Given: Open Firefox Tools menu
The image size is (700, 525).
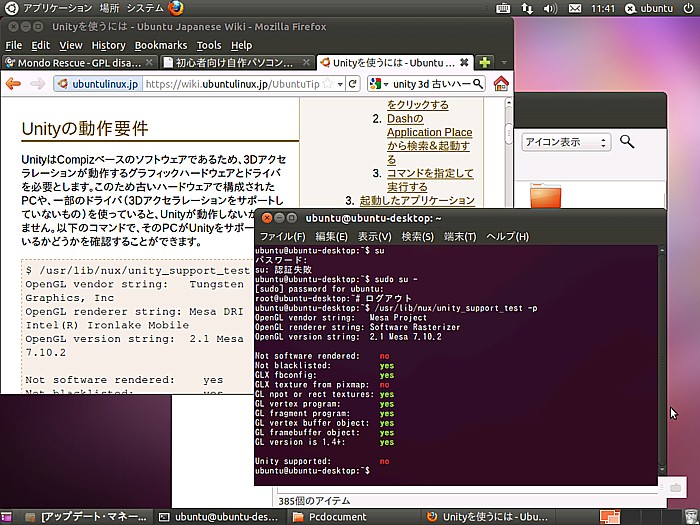Looking at the screenshot, I should pos(209,45).
